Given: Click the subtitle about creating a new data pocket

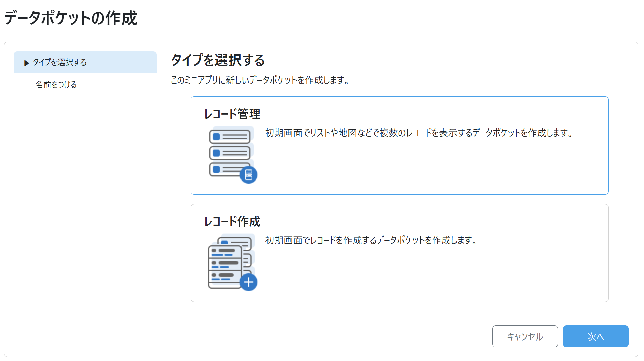Looking at the screenshot, I should point(260,80).
